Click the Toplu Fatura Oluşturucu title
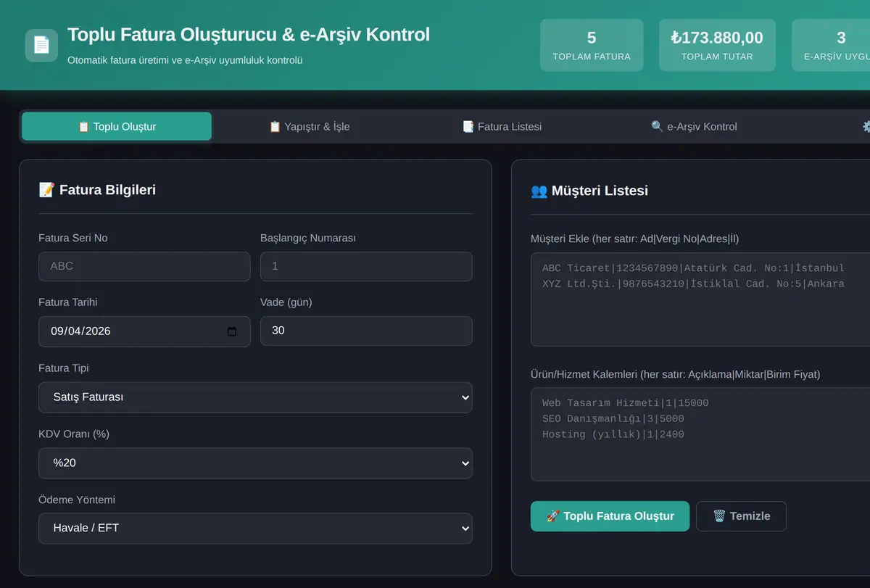 tap(249, 34)
